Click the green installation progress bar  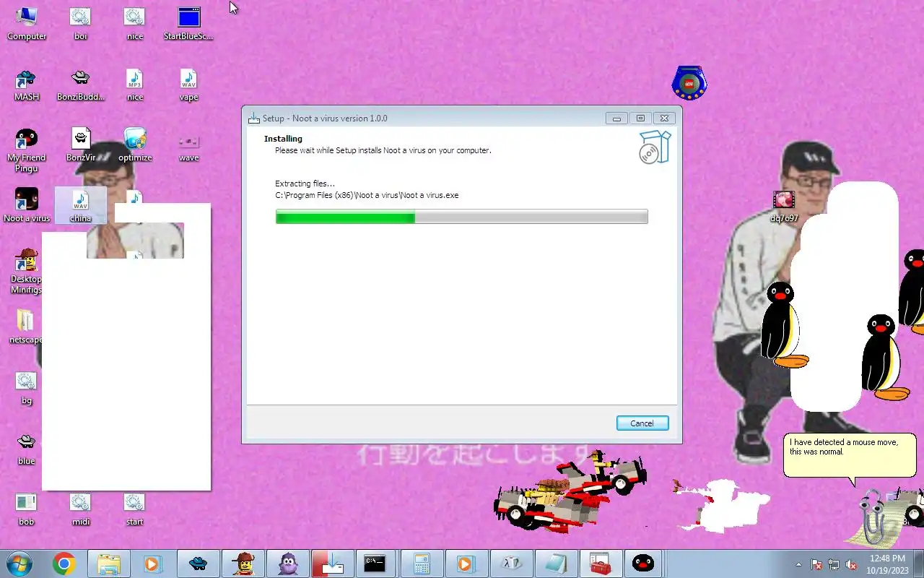point(462,217)
